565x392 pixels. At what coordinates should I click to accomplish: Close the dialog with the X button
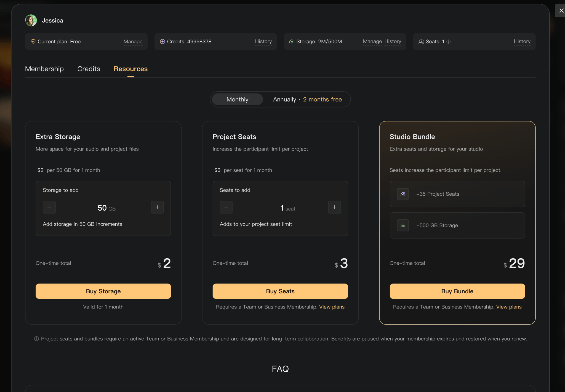(561, 11)
